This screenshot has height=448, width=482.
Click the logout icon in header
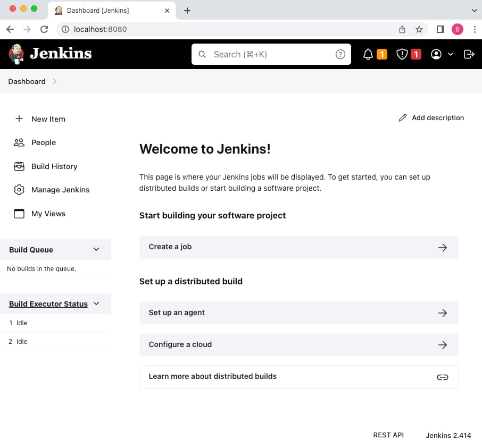469,54
